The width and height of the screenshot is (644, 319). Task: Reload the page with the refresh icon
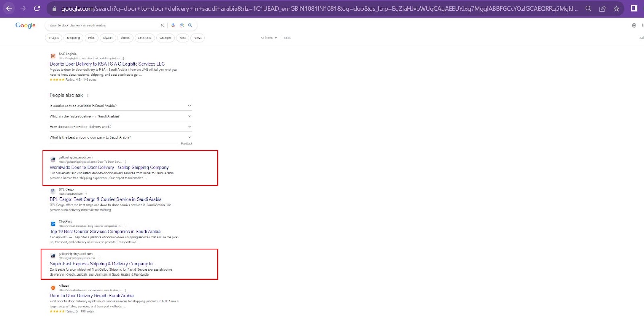click(37, 8)
